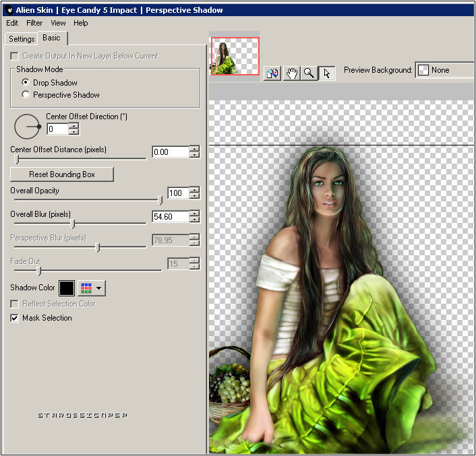Click the navigator preview thumbnail
476x456 pixels.
235,56
